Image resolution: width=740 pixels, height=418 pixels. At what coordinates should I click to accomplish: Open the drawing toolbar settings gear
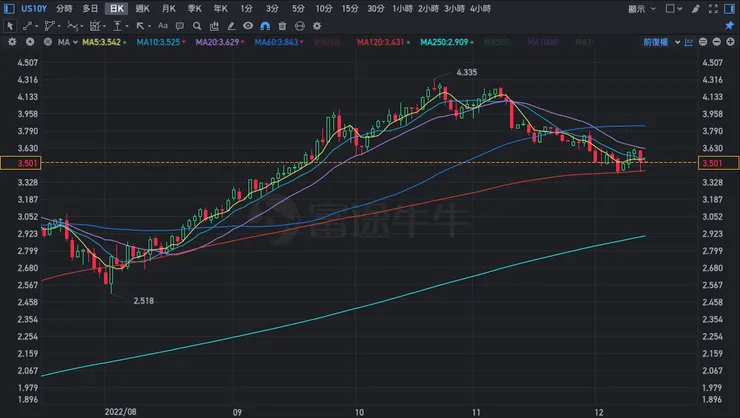(x=317, y=26)
